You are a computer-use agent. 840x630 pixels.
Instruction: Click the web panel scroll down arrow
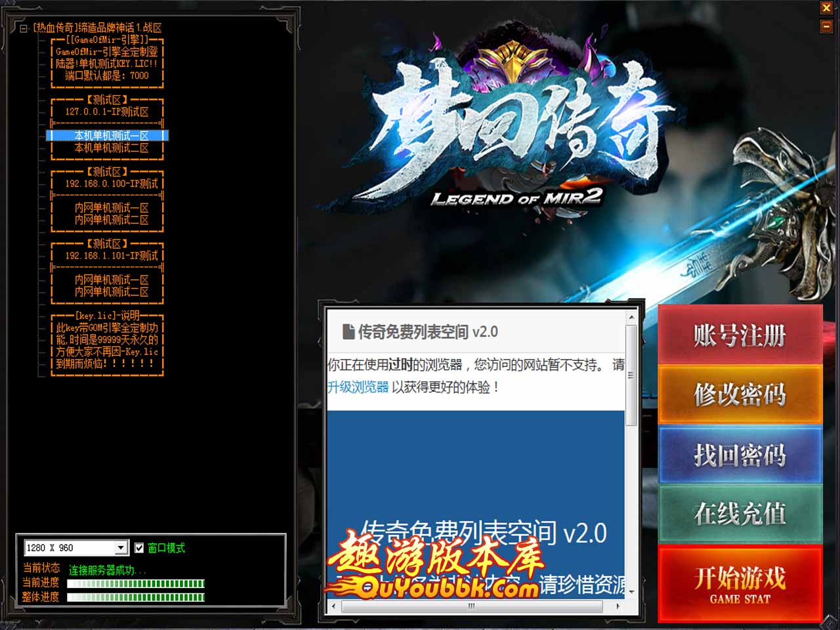(631, 592)
